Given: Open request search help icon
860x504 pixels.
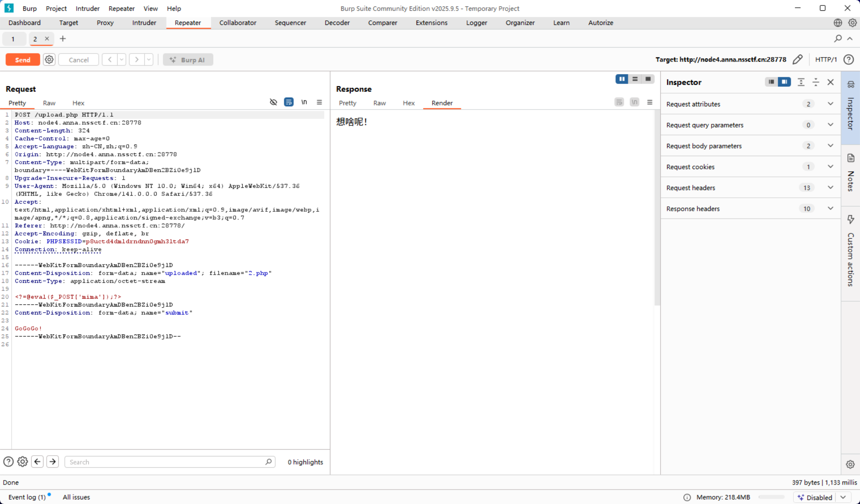Looking at the screenshot, I should click(x=8, y=461).
